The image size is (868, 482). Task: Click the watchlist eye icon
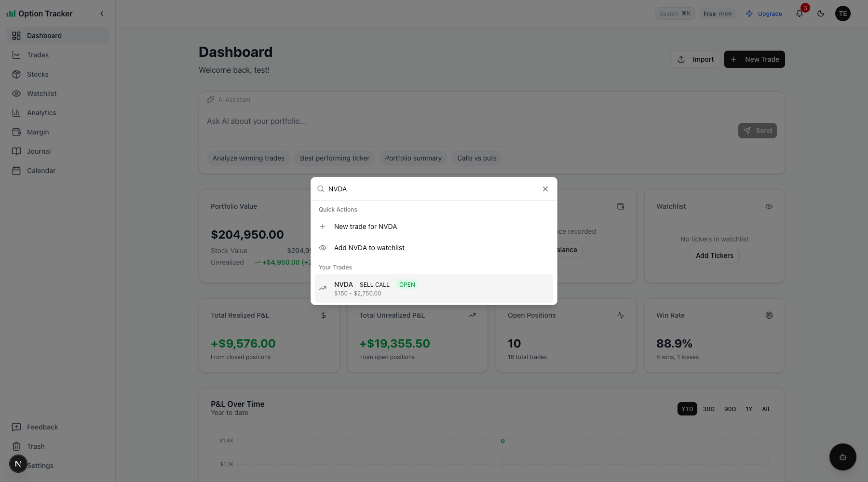(769, 206)
